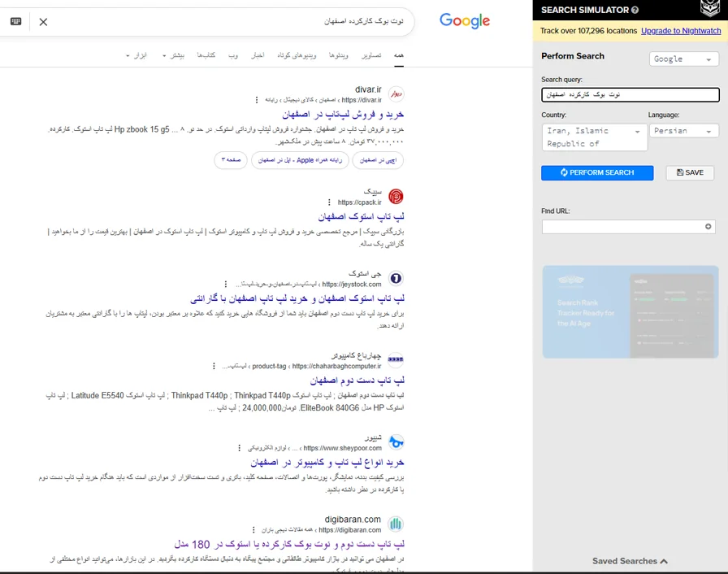Open the on-screen keyboard icon in search bar
The image size is (728, 574).
pyautogui.click(x=15, y=21)
